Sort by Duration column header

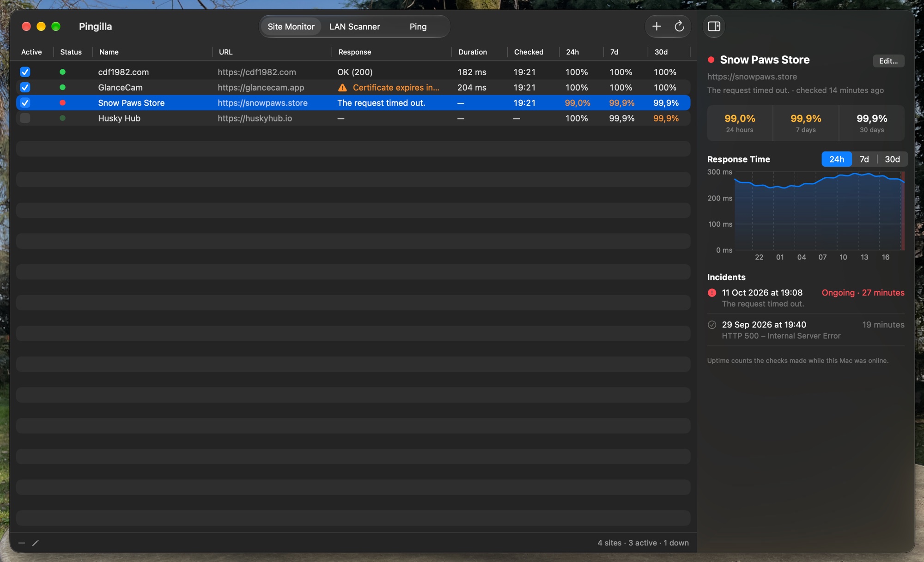(472, 52)
